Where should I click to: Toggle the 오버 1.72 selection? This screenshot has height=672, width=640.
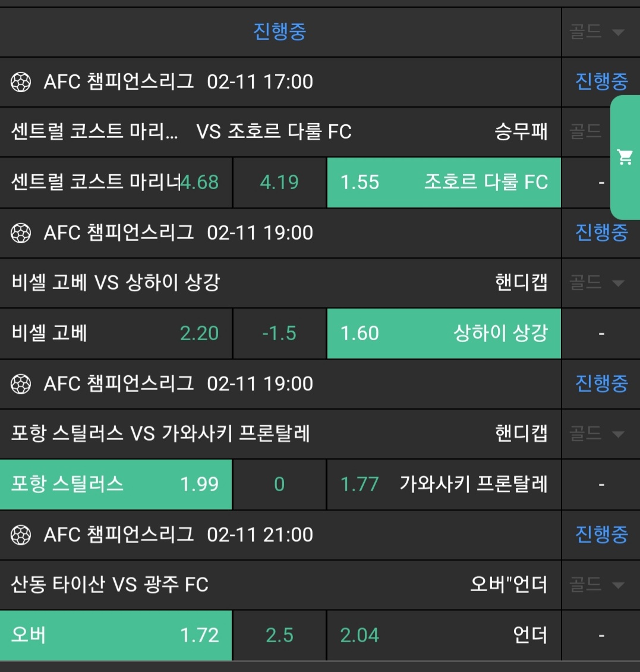coord(115,635)
